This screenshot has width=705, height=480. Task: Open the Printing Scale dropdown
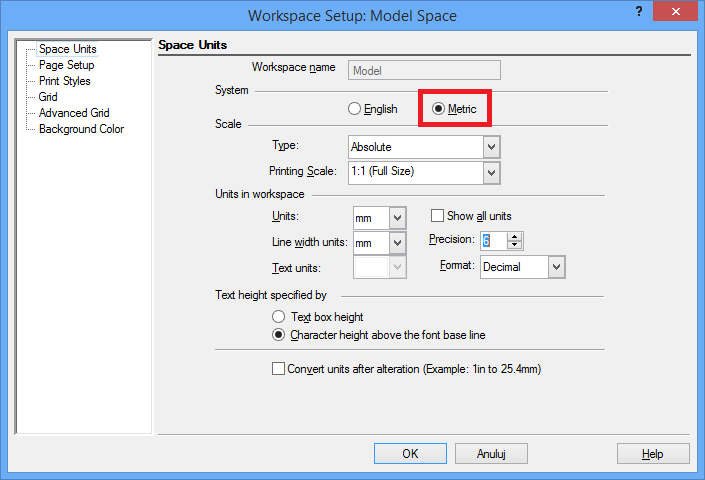[490, 172]
